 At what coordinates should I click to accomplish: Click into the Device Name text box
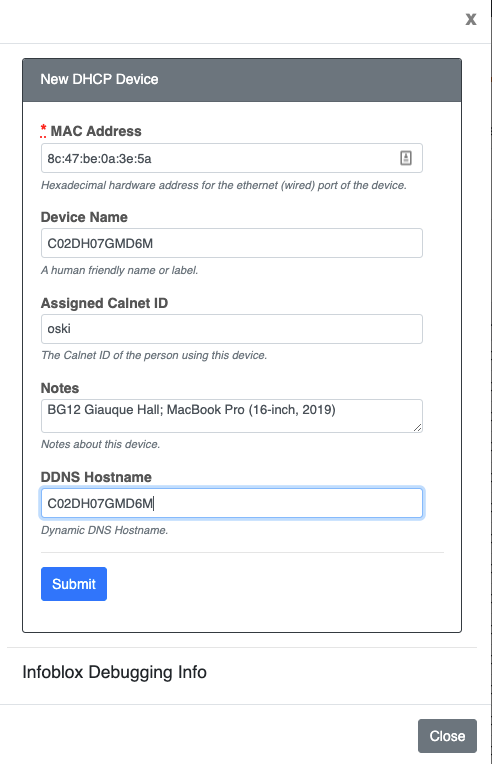(231, 243)
